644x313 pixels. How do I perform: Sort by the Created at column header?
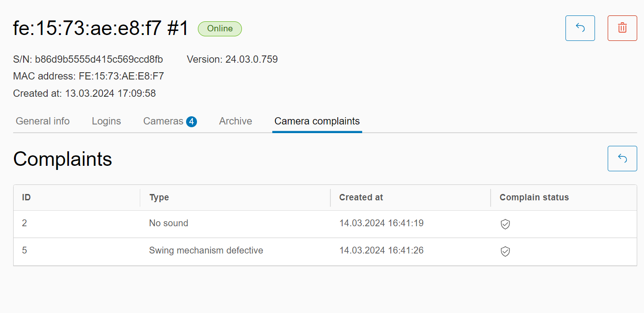pos(361,198)
